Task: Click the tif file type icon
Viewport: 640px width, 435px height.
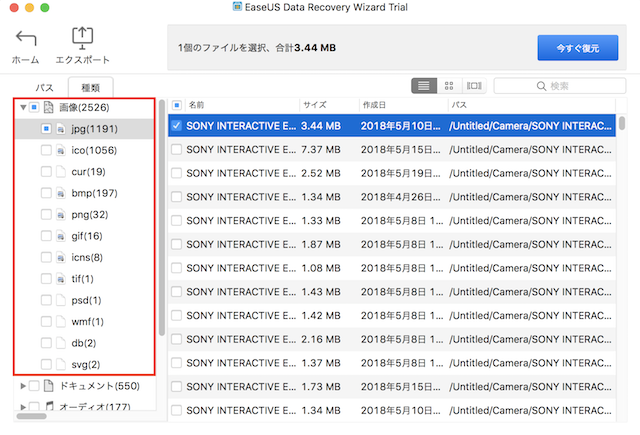Action: click(60, 279)
